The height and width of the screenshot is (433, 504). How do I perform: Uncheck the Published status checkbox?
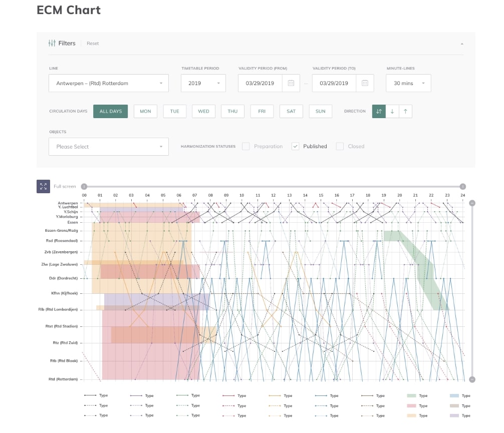point(296,146)
